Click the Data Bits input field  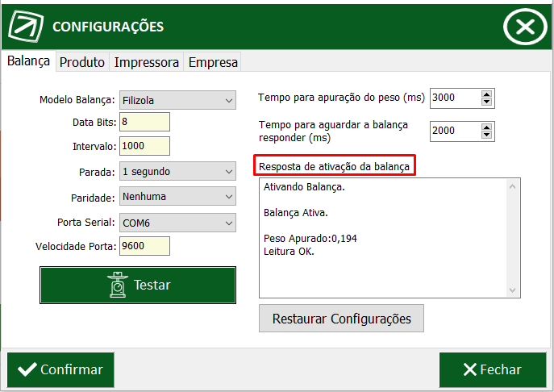(144, 122)
